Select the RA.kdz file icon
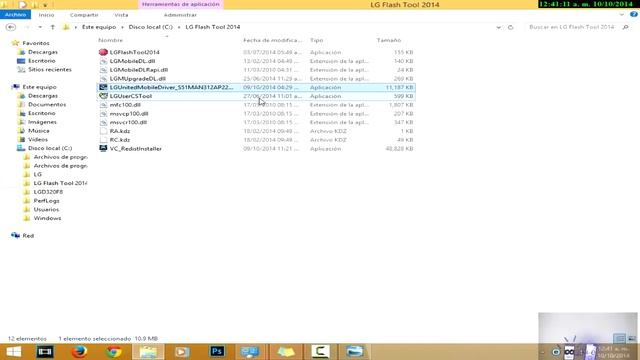The height and width of the screenshot is (360, 640). point(103,131)
